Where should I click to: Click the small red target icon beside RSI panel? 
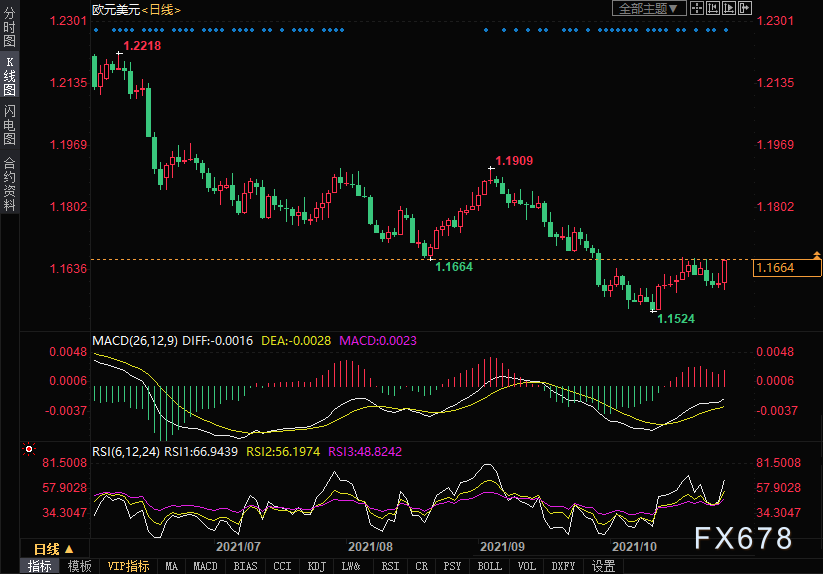pyautogui.click(x=28, y=451)
